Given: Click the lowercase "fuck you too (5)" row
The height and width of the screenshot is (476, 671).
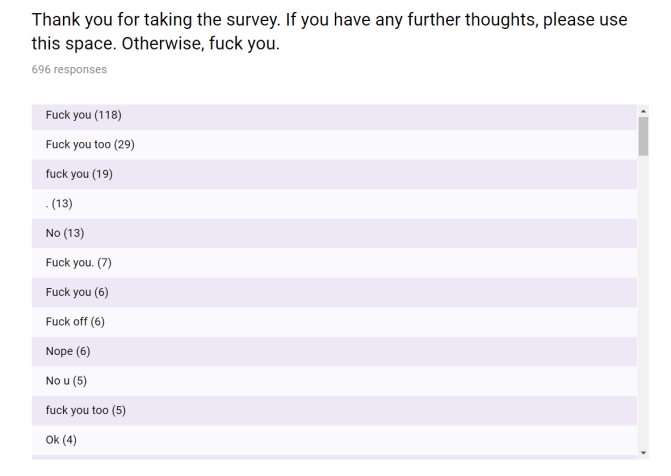Looking at the screenshot, I should 86,410.
